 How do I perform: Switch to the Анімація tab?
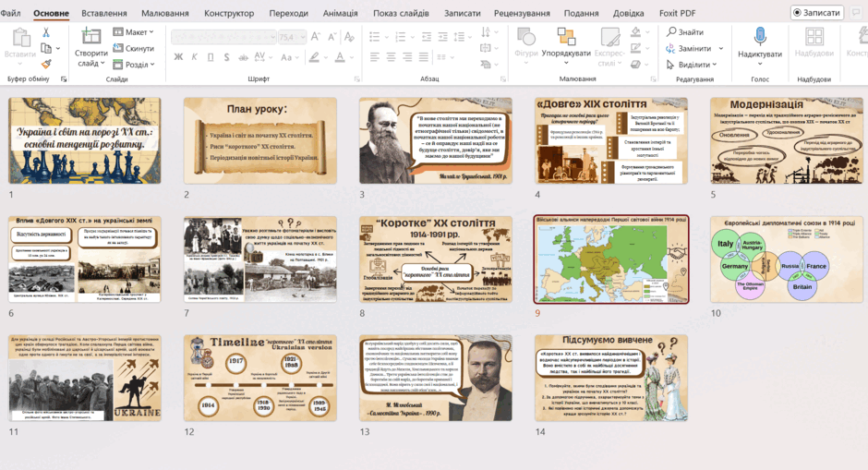pos(340,13)
